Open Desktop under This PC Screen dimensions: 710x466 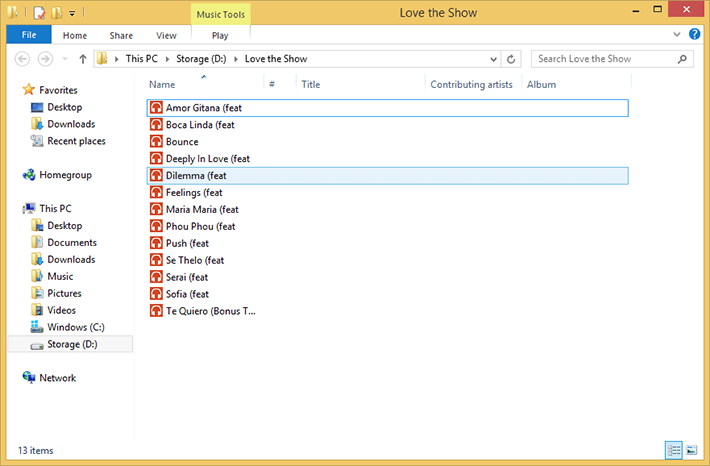click(x=65, y=226)
